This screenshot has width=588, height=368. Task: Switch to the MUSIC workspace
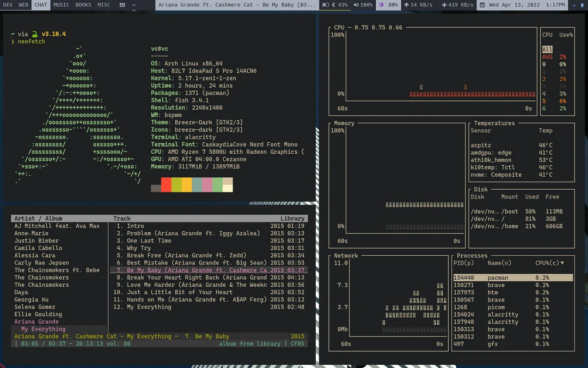(60, 5)
